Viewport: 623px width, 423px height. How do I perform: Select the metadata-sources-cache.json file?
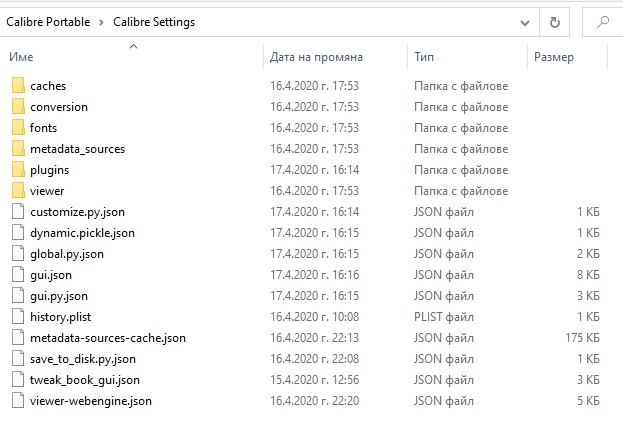[107, 338]
